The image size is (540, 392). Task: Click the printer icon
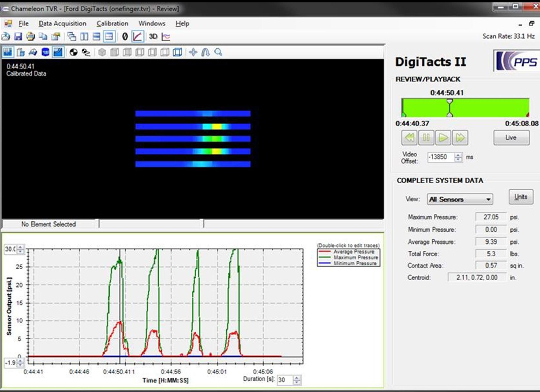click(x=30, y=36)
